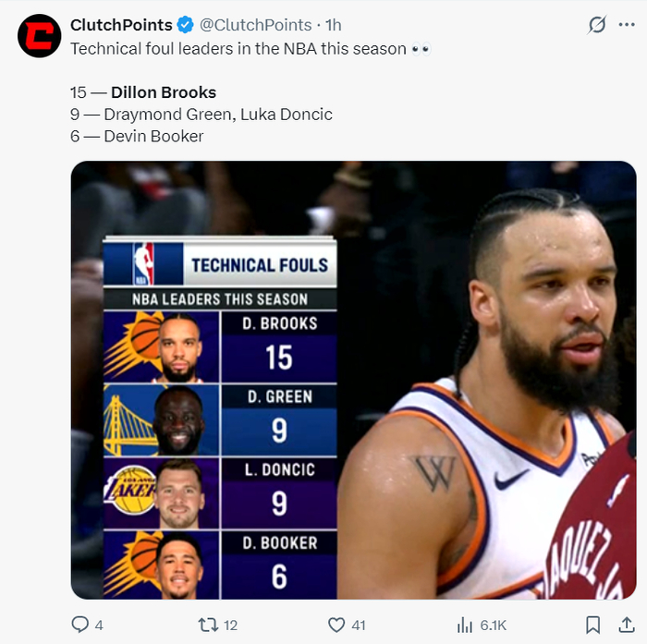647x644 pixels.
Task: Open the Technical Fouls image
Action: tap(353, 380)
